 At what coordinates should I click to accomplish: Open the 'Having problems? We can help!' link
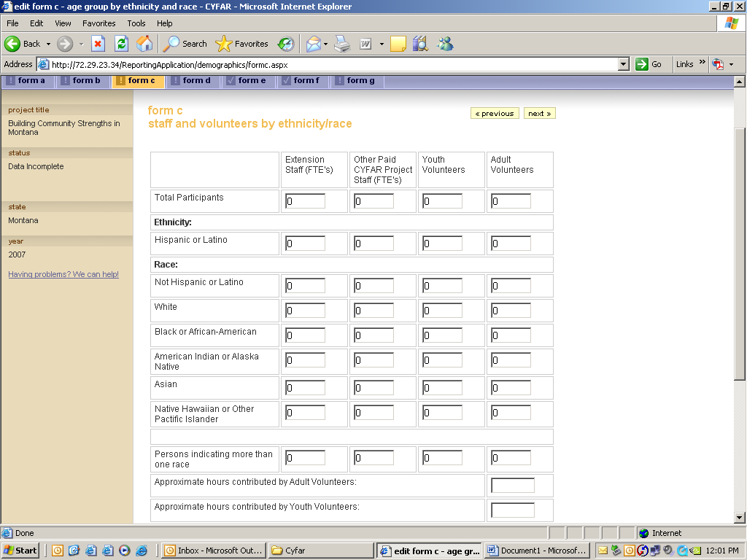[x=63, y=275]
